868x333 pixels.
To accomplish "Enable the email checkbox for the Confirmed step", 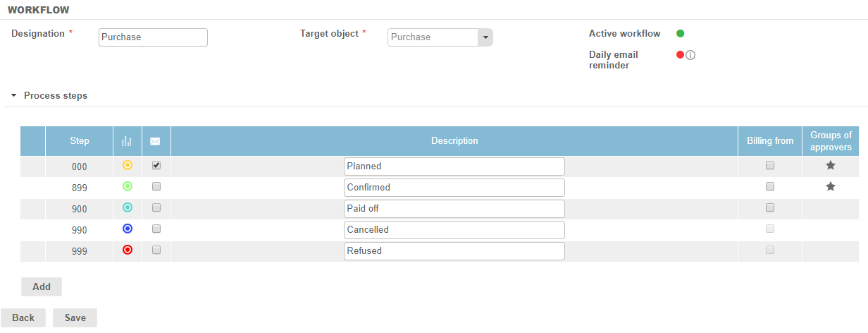I will [156, 187].
